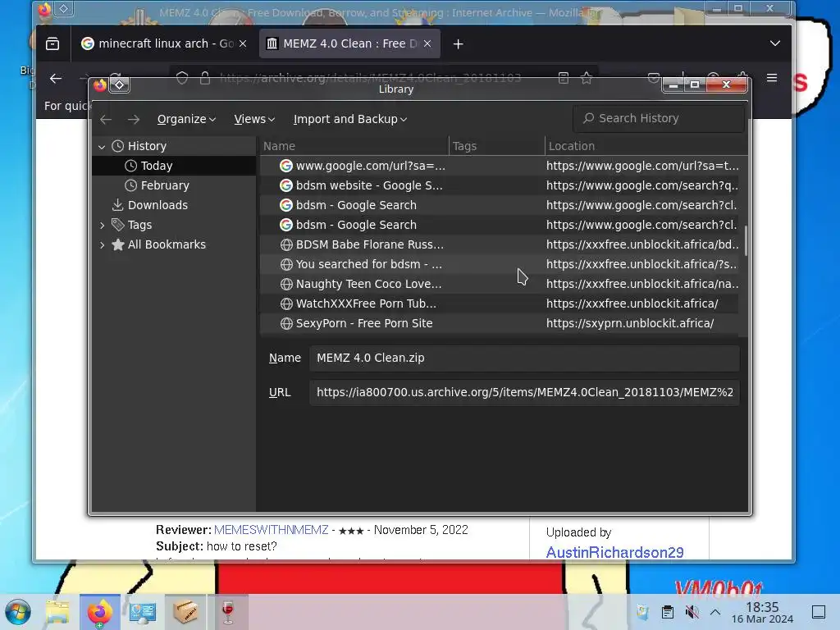Image resolution: width=840 pixels, height=630 pixels.
Task: Click reader view icon in address bar
Action: point(564,78)
